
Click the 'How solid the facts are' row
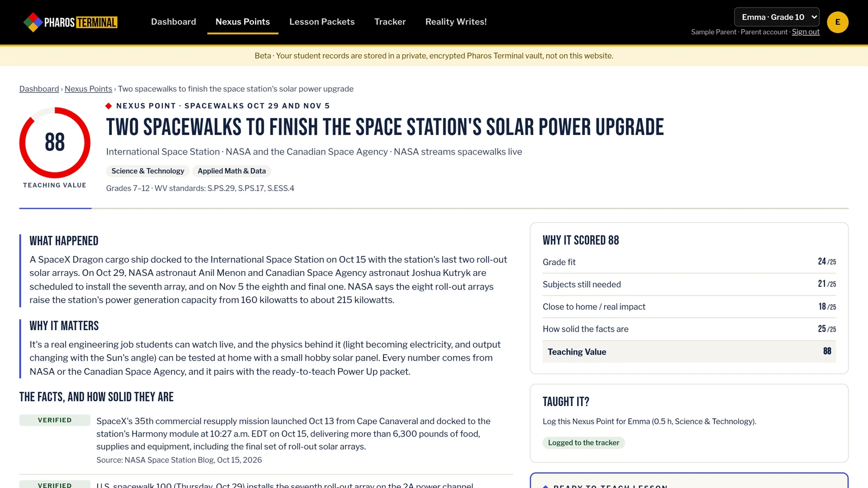tap(689, 329)
